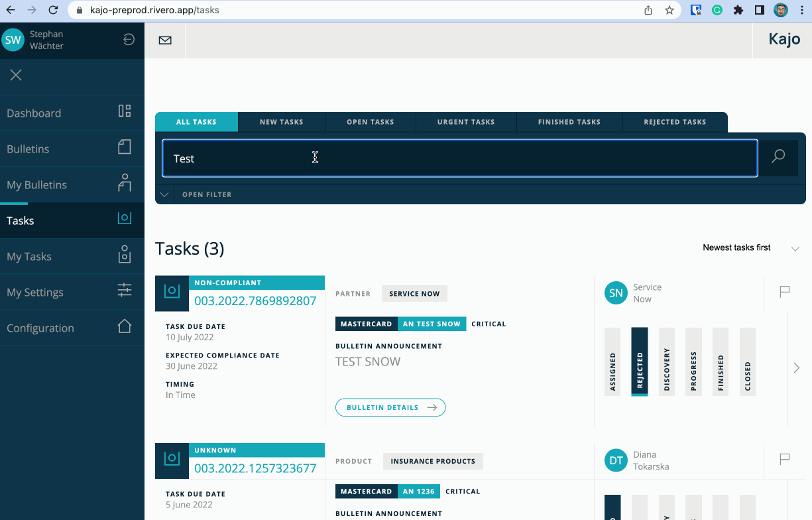Click the AN TEST SNOW tag
This screenshot has height=520, width=812.
pyautogui.click(x=432, y=324)
